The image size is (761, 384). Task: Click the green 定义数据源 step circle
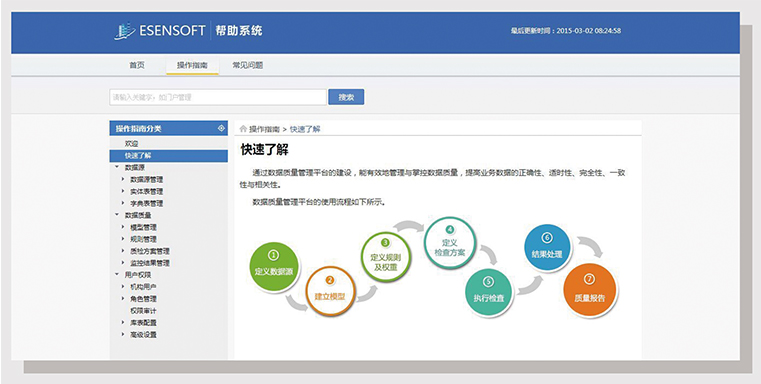pos(274,266)
